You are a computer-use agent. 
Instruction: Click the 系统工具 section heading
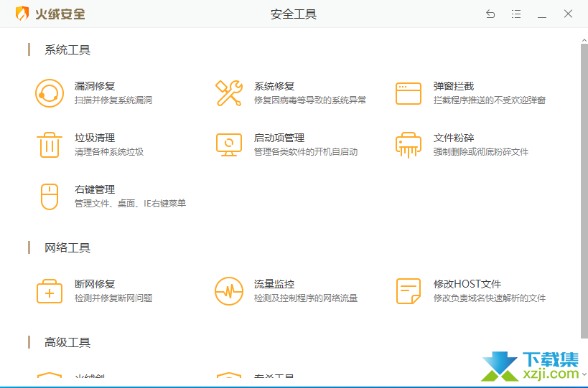(x=67, y=49)
